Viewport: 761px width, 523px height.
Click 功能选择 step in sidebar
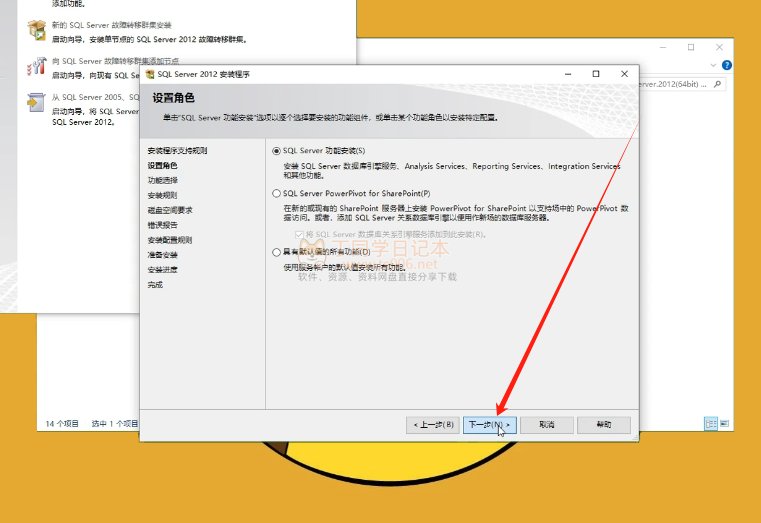coord(163,180)
